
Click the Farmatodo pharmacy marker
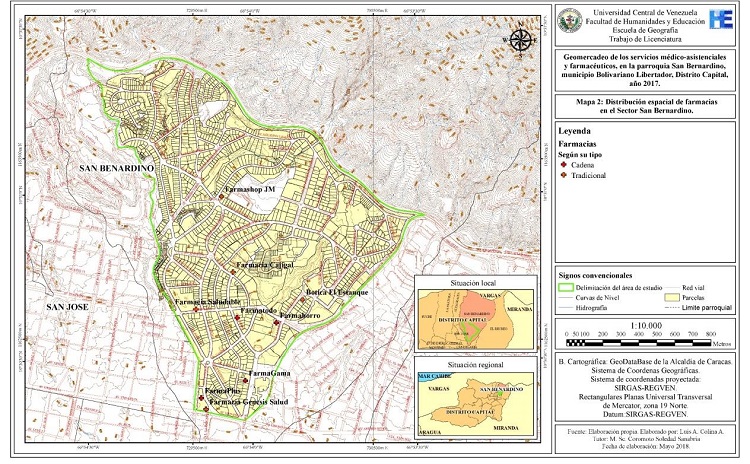[237, 316]
